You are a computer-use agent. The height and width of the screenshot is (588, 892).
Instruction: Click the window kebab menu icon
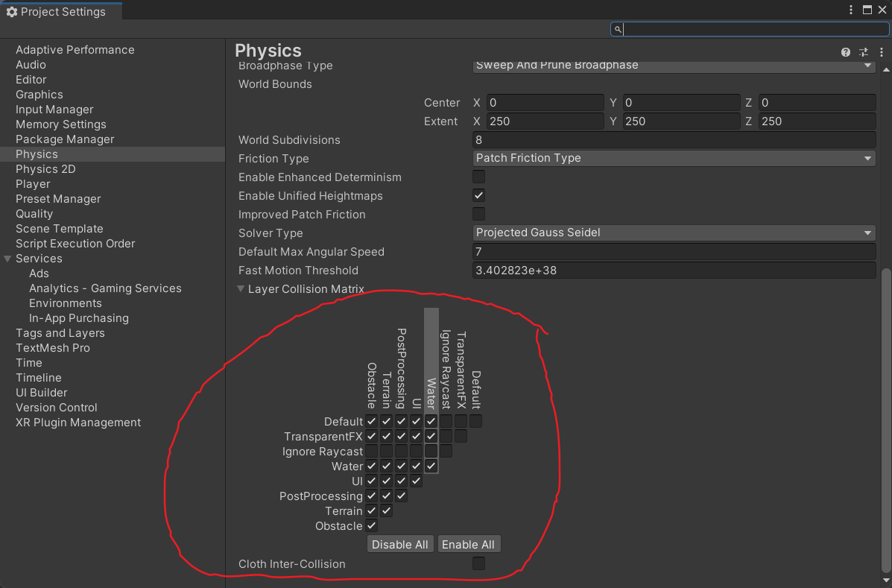pyautogui.click(x=851, y=10)
